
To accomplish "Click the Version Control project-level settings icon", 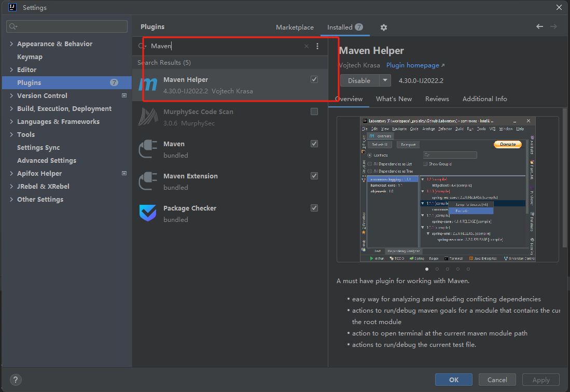I will (124, 95).
